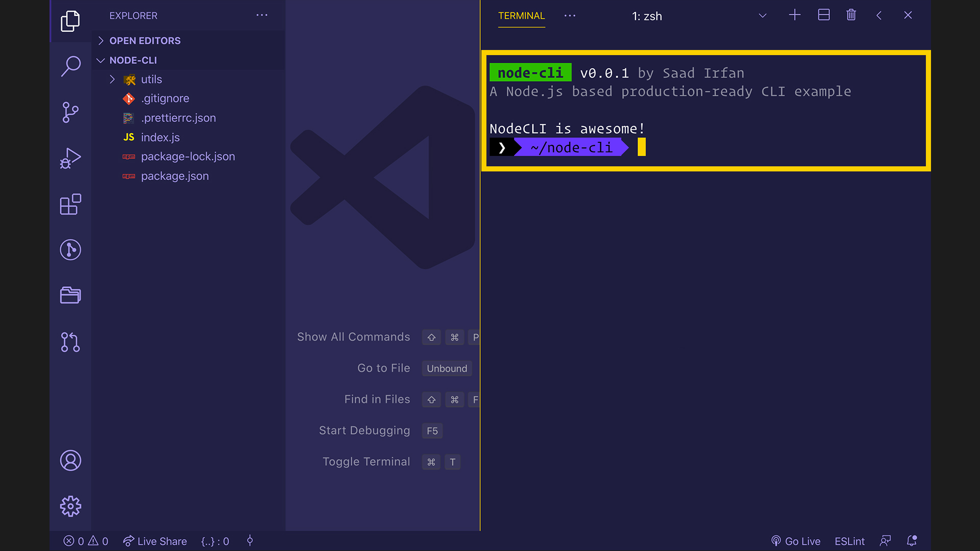Viewport: 980px width, 551px height.
Task: Toggle Terminal via menu shortcut
Action: (x=365, y=462)
